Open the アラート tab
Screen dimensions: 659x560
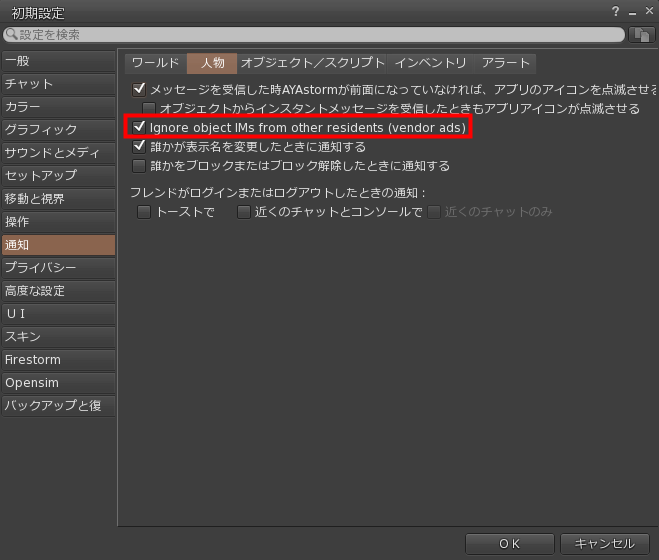click(505, 63)
